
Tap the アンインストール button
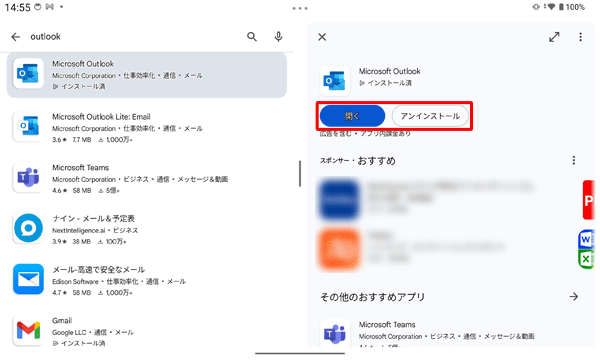tap(430, 116)
